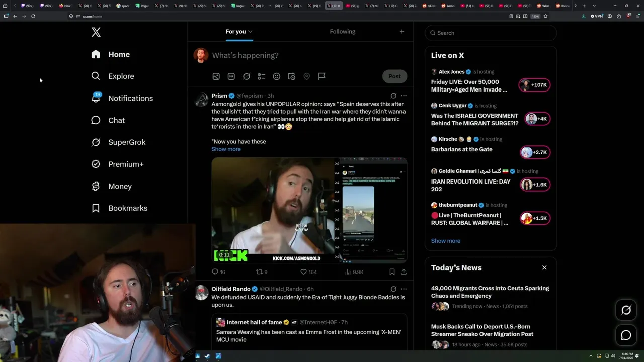Add media image to the new post
This screenshot has width=644, height=362.
pos(216,76)
